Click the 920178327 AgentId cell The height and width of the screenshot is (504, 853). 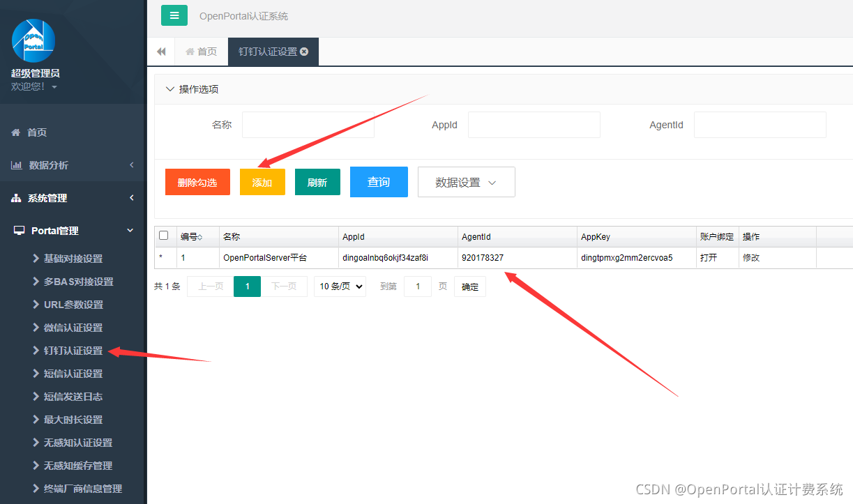pyautogui.click(x=518, y=258)
